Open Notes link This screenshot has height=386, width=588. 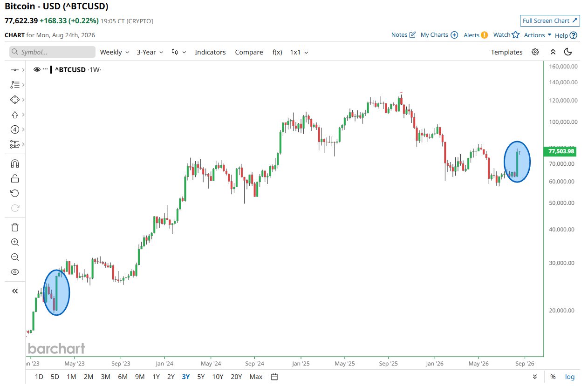pos(403,35)
